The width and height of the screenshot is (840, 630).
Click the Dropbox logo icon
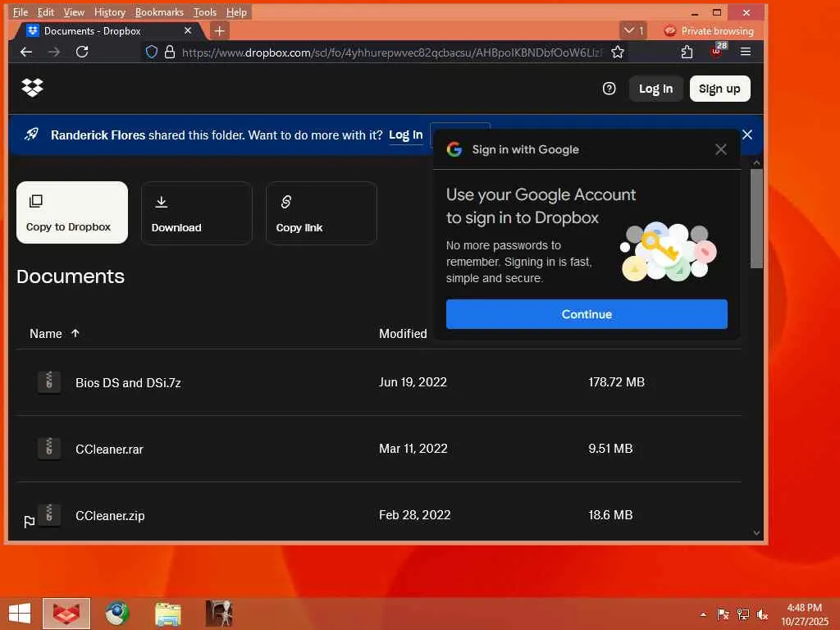pos(32,87)
